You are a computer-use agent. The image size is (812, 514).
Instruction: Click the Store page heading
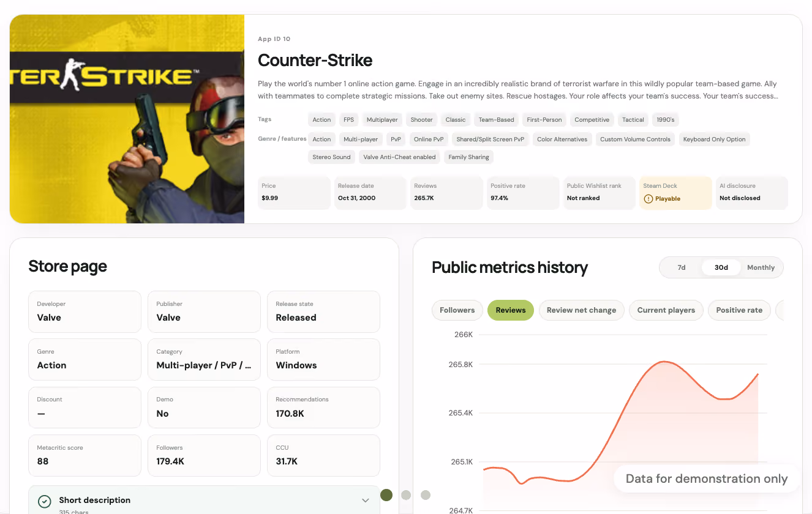pyautogui.click(x=68, y=266)
